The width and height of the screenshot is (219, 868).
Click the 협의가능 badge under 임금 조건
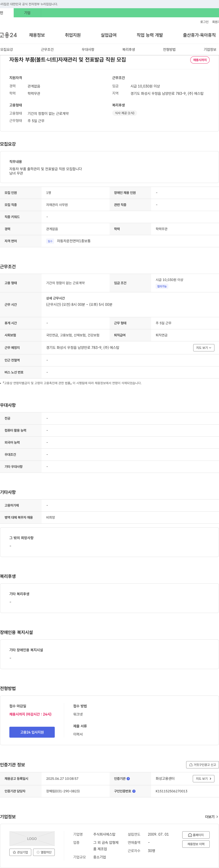point(162,286)
